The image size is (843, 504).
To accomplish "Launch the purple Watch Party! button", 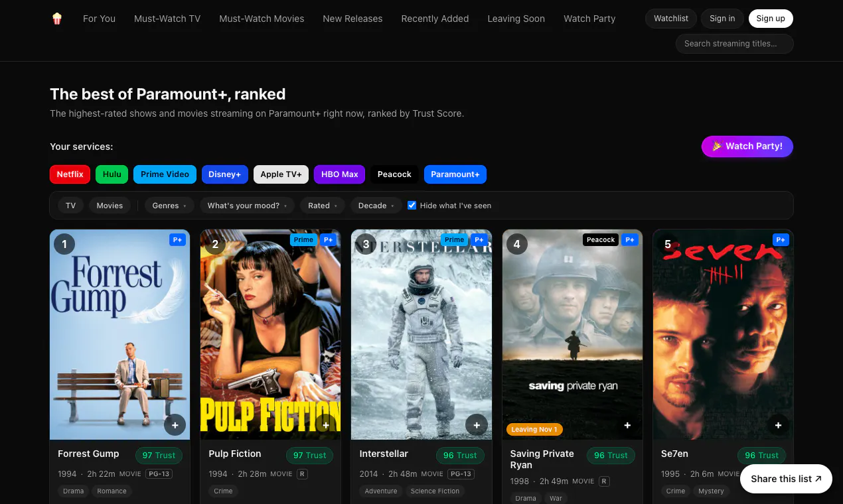I will click(747, 147).
